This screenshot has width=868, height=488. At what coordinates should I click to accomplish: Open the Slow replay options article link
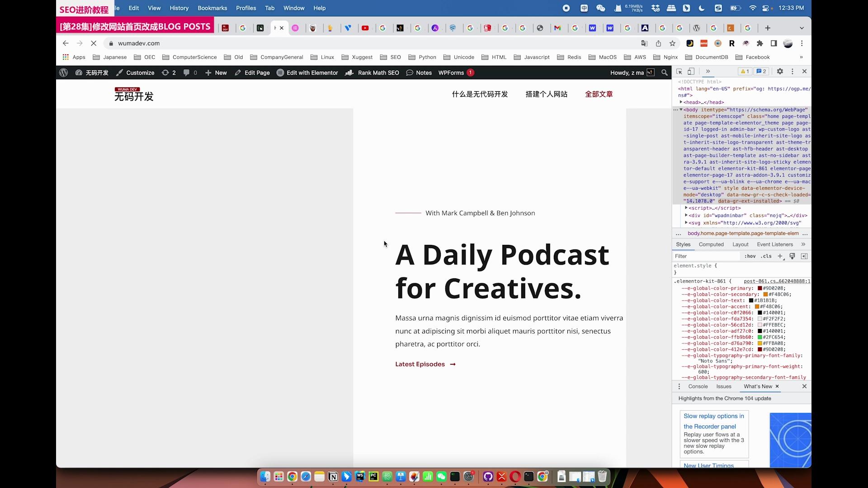(x=714, y=421)
